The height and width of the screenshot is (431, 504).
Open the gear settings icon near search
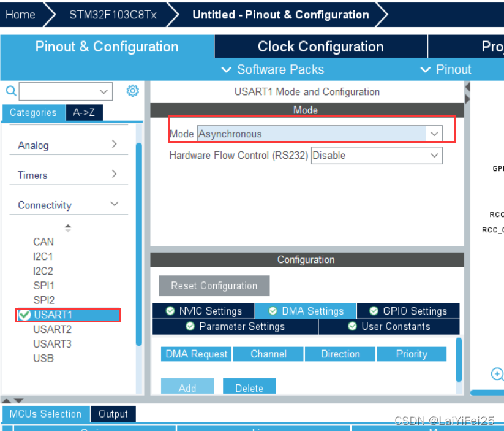(x=132, y=91)
